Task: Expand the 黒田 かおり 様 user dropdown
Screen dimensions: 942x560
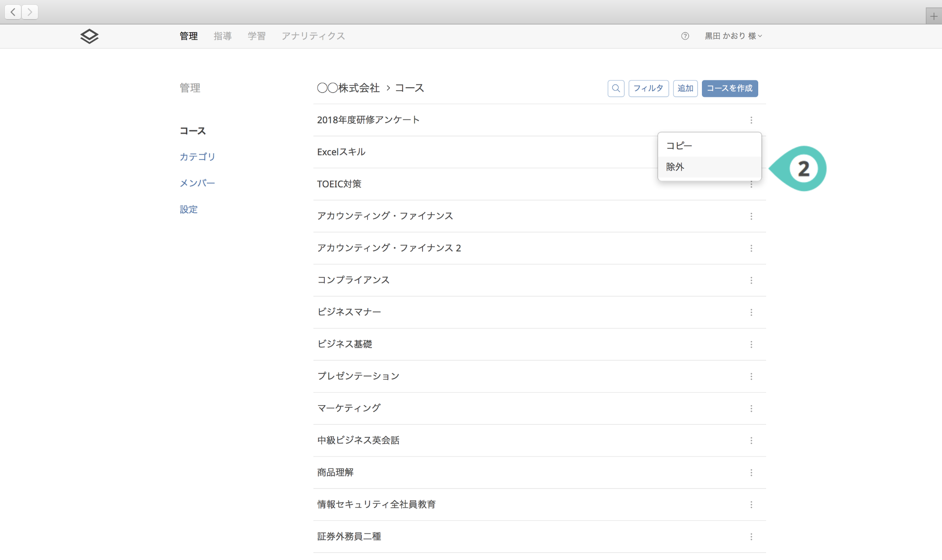Action: 733,36
